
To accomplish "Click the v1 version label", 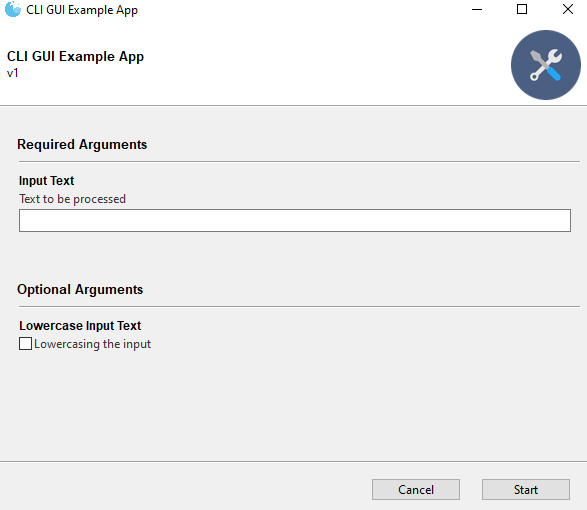I will tap(12, 73).
